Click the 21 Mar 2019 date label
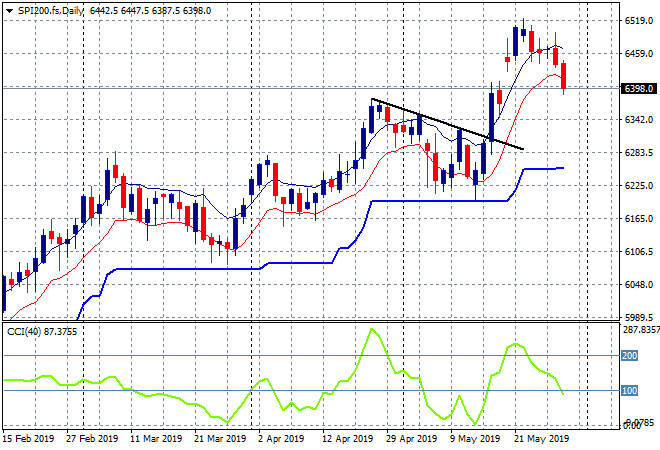660x450 pixels. pos(220,439)
